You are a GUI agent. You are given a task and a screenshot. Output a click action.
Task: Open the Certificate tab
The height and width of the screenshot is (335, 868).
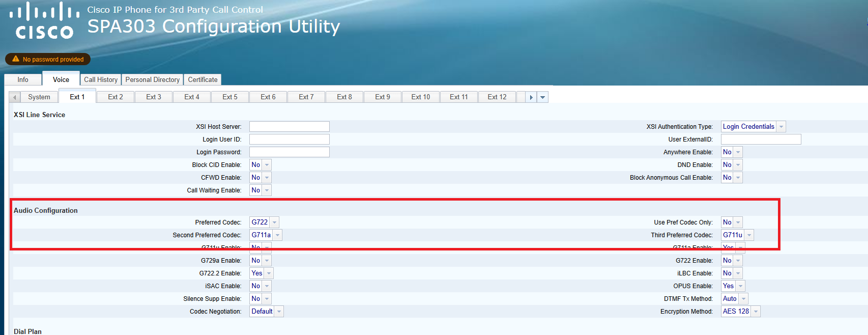(202, 79)
